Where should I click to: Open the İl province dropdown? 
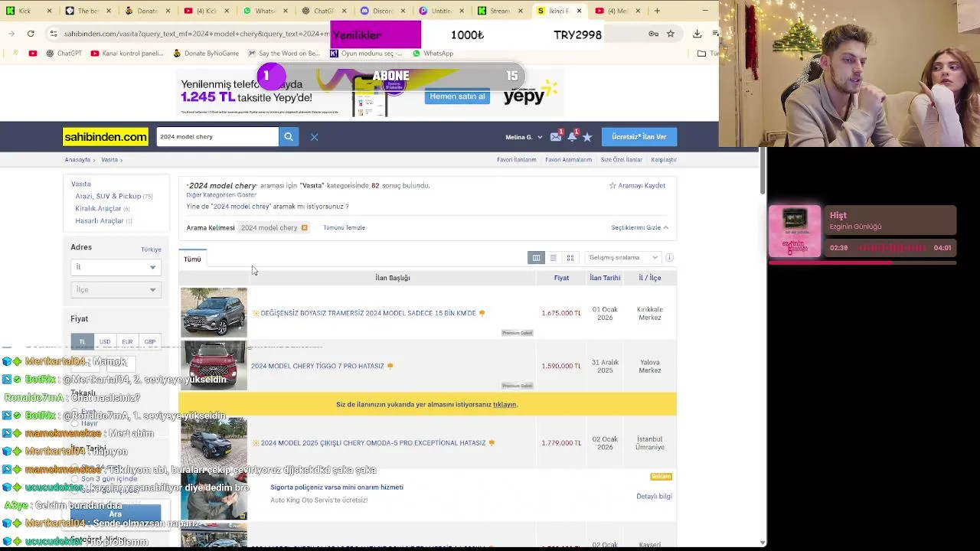pos(116,267)
